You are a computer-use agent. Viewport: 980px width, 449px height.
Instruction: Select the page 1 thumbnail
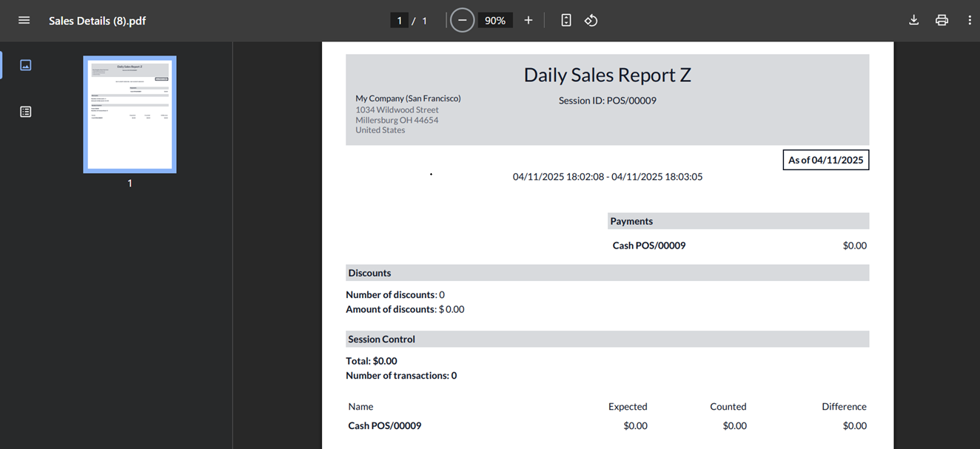[130, 115]
